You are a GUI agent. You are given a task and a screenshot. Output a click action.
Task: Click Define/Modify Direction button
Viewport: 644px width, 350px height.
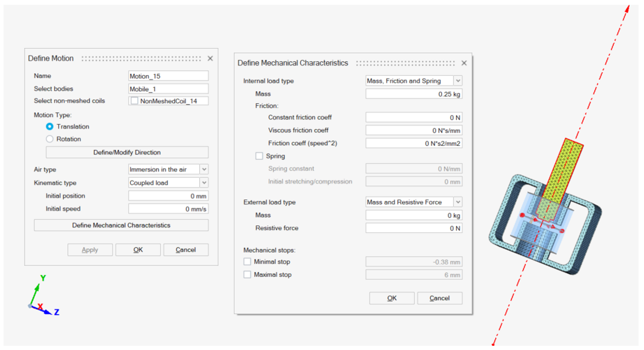point(127,152)
